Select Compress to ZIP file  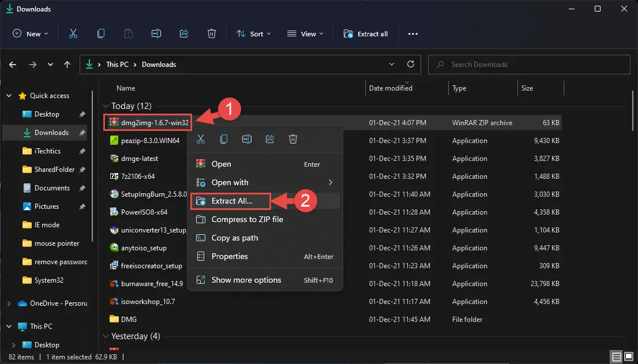265,219
